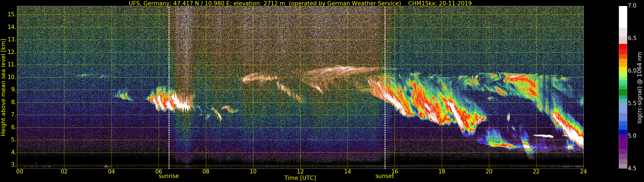Click the colorbar tick label '5.5'
Viewport: 644px width, 182px height.
tap(632, 103)
